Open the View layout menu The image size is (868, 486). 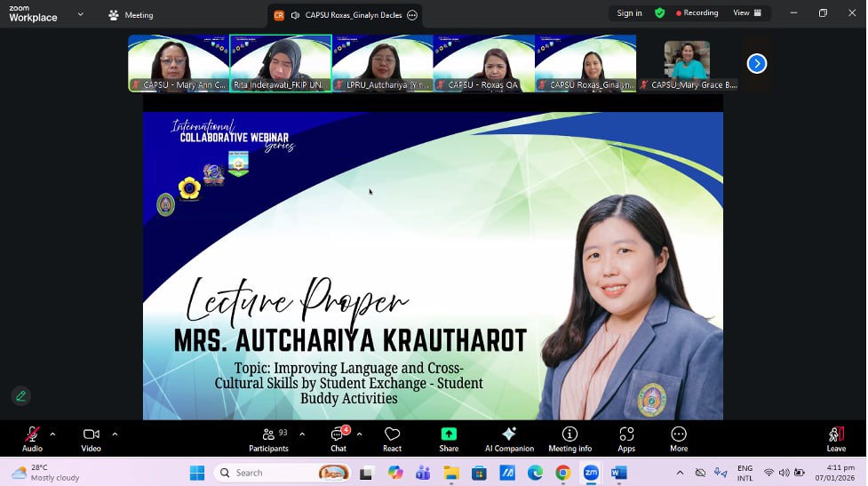click(746, 13)
